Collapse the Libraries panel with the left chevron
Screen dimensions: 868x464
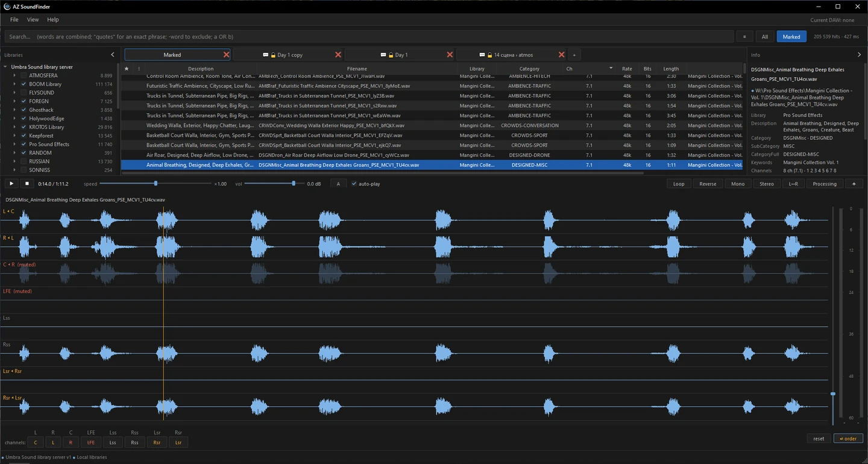[x=113, y=55]
